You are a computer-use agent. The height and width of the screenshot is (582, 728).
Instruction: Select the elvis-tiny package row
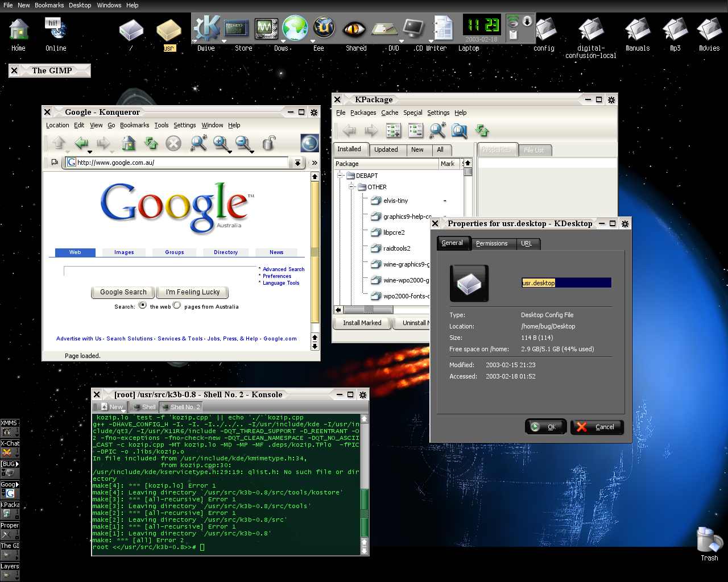click(x=396, y=201)
